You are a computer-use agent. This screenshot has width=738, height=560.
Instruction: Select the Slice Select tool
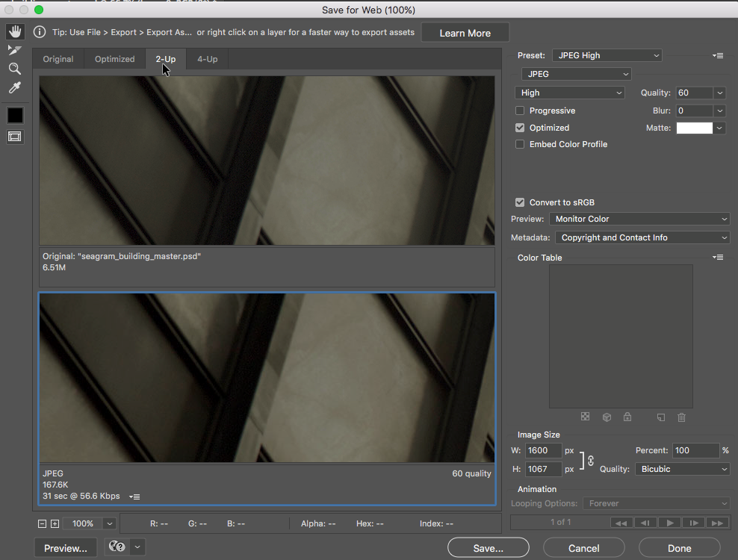(15, 50)
